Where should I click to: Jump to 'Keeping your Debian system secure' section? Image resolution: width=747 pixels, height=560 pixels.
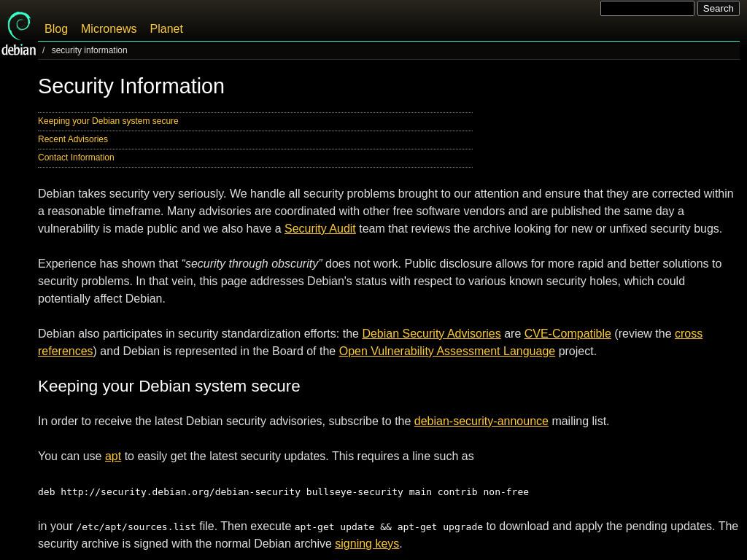pyautogui.click(x=108, y=121)
